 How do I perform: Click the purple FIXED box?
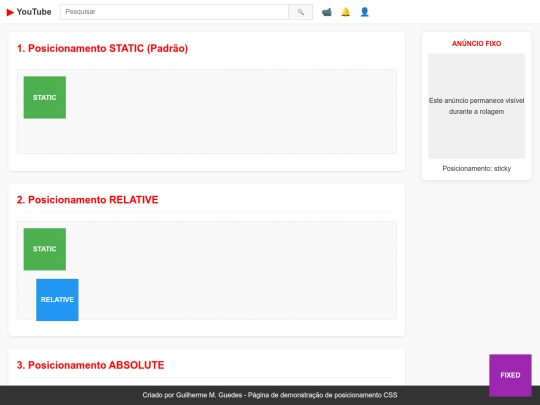pos(510,375)
